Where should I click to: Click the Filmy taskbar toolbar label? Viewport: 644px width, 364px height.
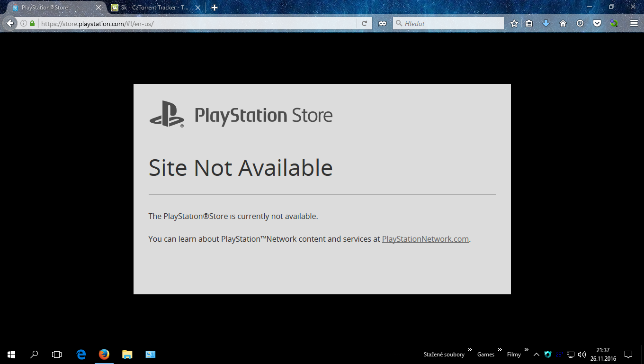click(514, 355)
